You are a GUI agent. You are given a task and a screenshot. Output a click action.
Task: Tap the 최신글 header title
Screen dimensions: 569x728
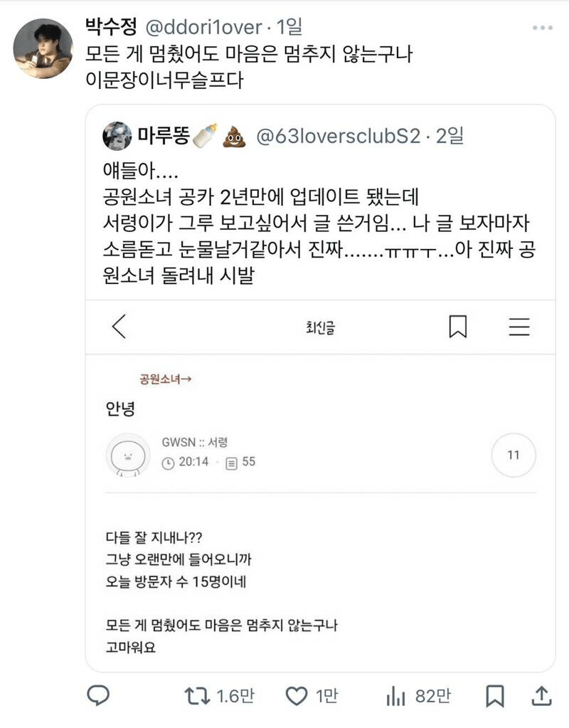pos(319,327)
